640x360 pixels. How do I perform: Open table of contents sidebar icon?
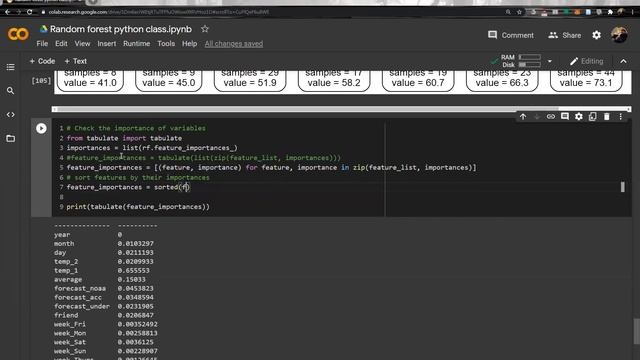(11, 67)
